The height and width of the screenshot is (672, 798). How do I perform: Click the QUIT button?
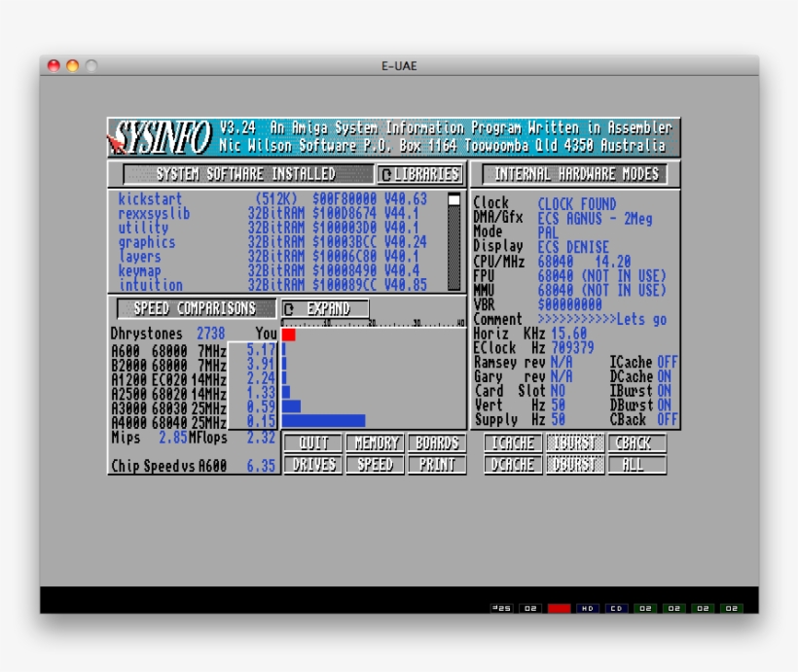pyautogui.click(x=313, y=443)
